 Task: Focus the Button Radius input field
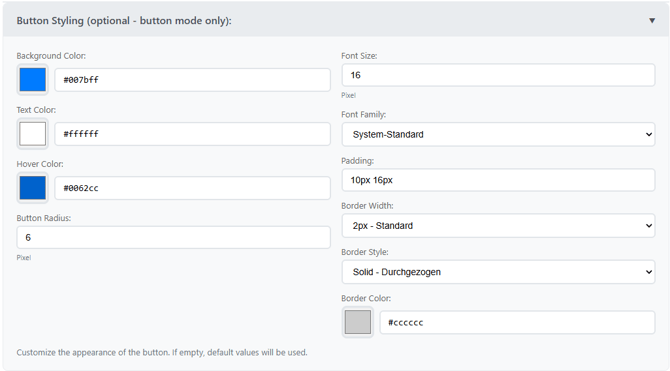tap(173, 237)
